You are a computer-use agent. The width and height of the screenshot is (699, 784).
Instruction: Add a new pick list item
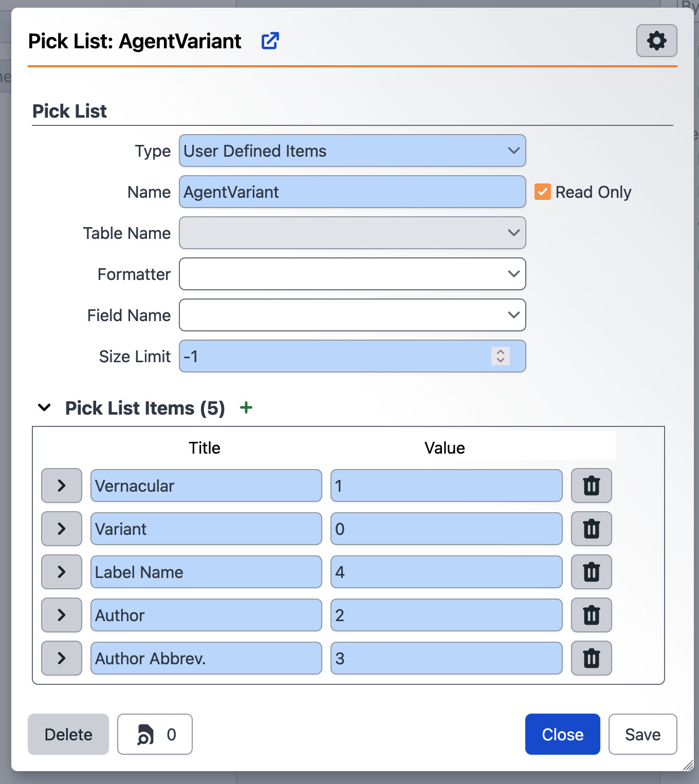pyautogui.click(x=246, y=408)
